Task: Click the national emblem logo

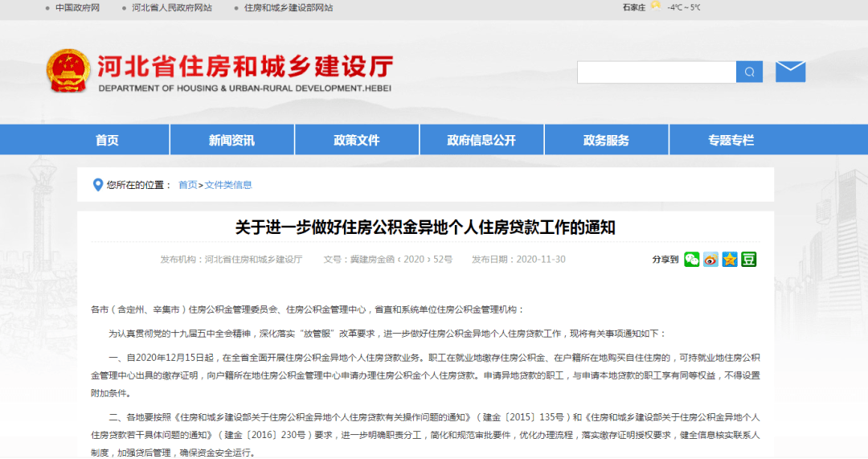Action: coord(68,71)
